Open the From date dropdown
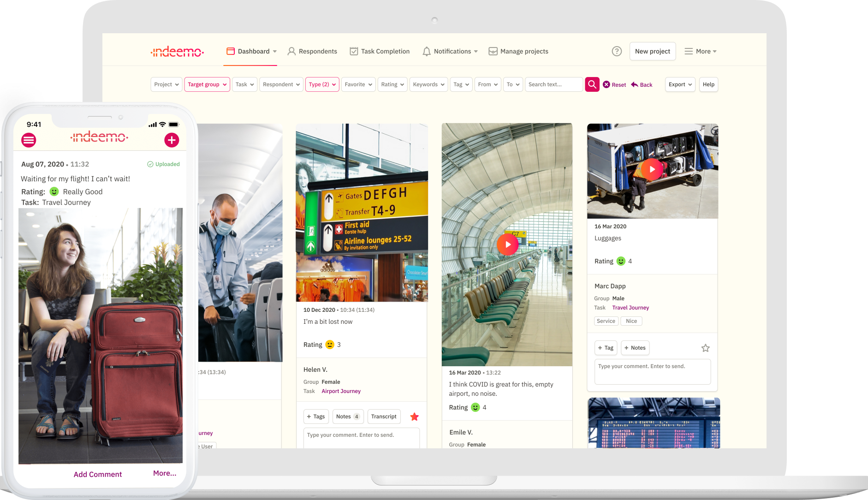Screen dimensions: 868x500 pyautogui.click(x=488, y=84)
